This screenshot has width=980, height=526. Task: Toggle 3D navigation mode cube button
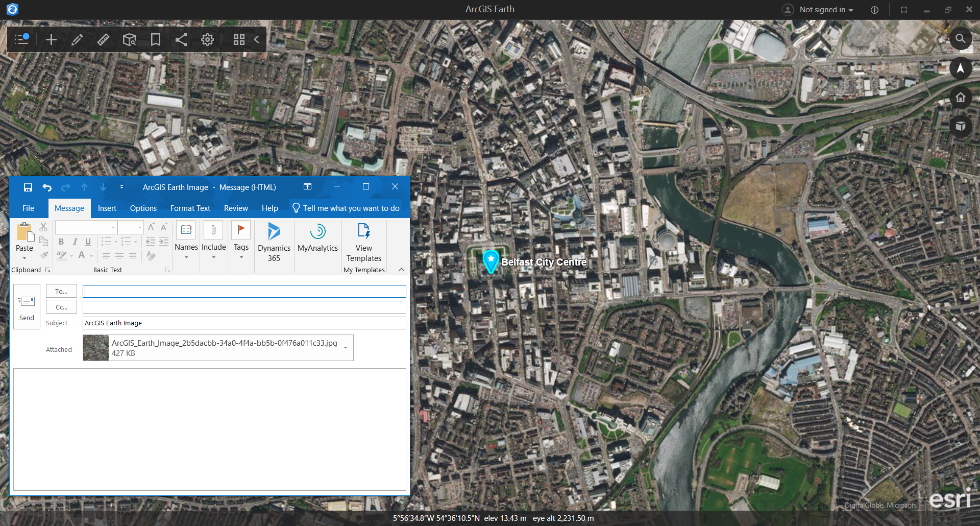coord(960,126)
